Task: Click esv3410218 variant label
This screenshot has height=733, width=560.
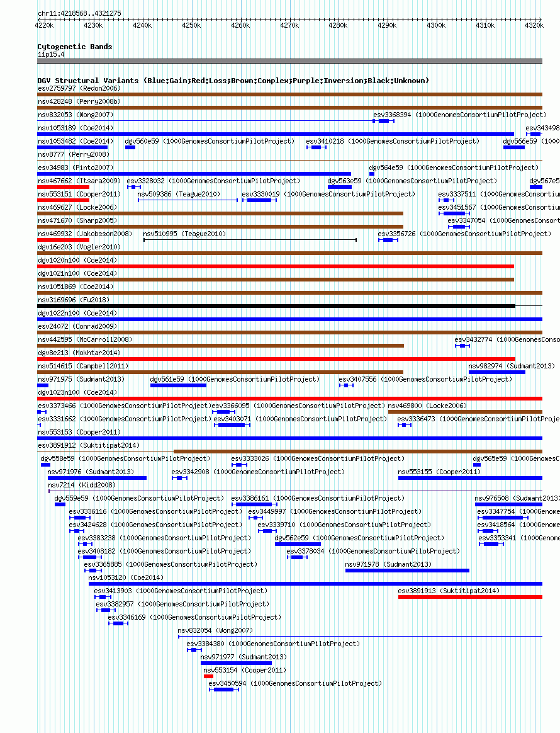Action: click(393, 140)
